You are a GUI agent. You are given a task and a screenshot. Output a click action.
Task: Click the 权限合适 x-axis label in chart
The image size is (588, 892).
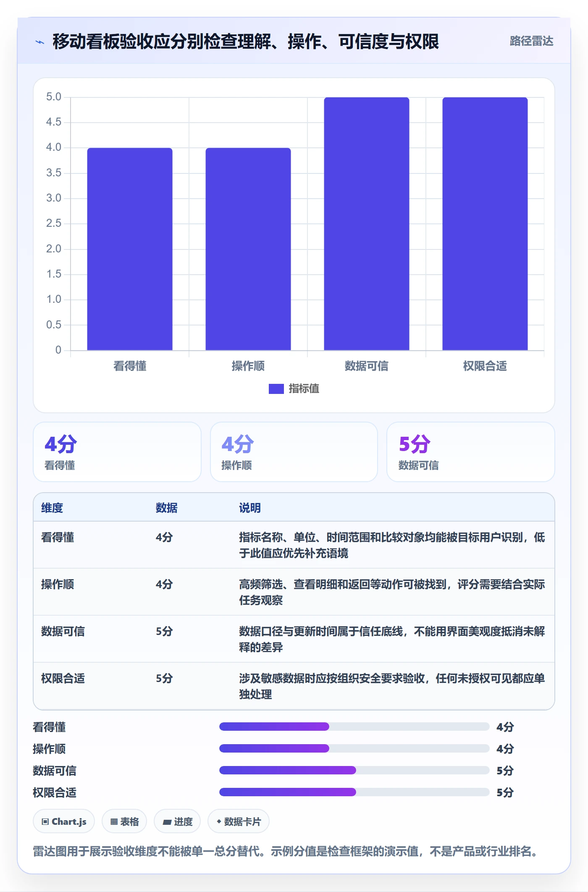(x=485, y=366)
